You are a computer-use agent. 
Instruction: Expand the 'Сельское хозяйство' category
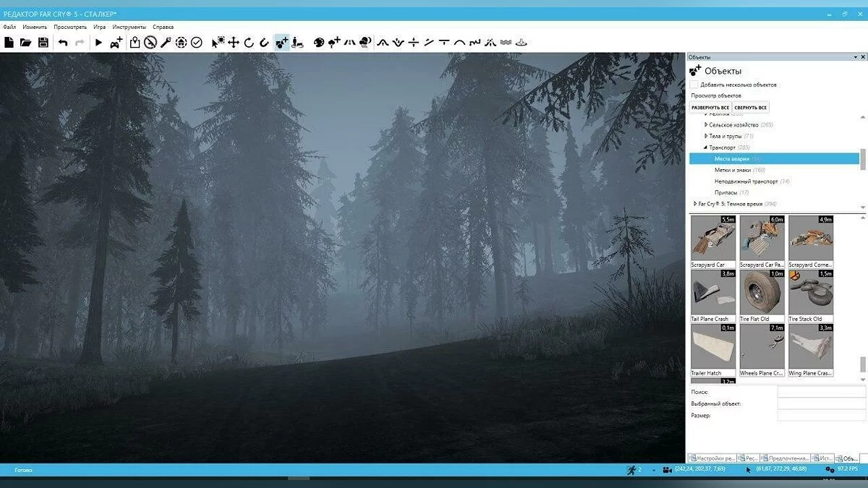click(706, 125)
